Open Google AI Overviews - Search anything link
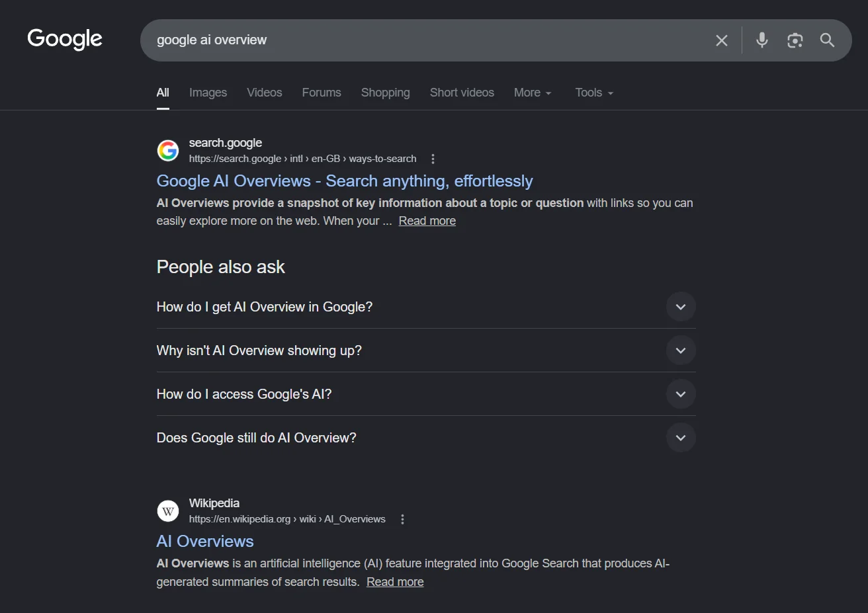The image size is (868, 613). 345,181
